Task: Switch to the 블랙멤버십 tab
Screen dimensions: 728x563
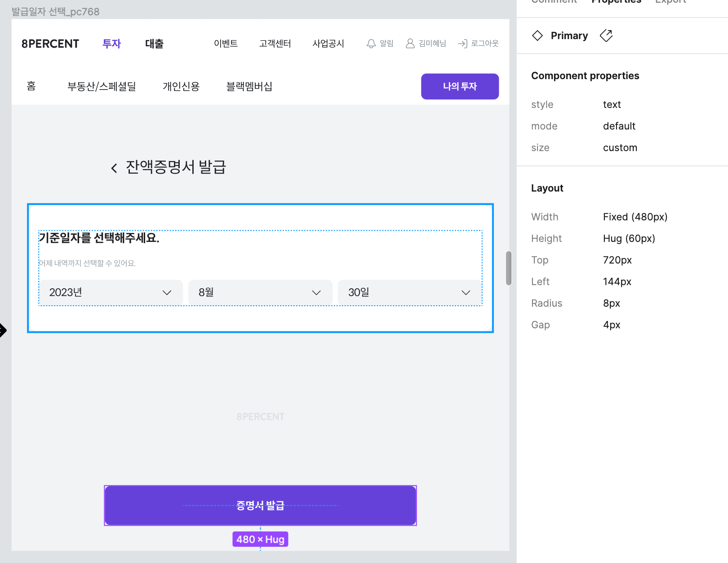Action: coord(249,86)
